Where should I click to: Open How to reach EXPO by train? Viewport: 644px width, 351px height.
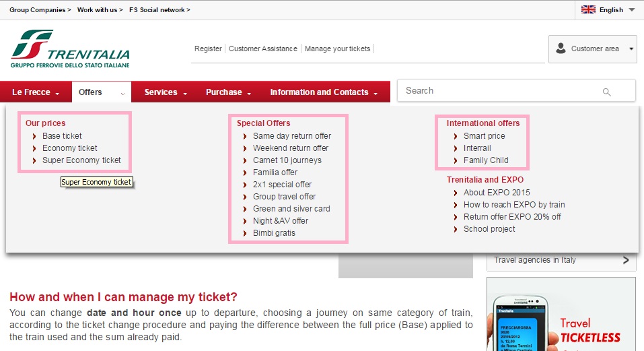(514, 204)
